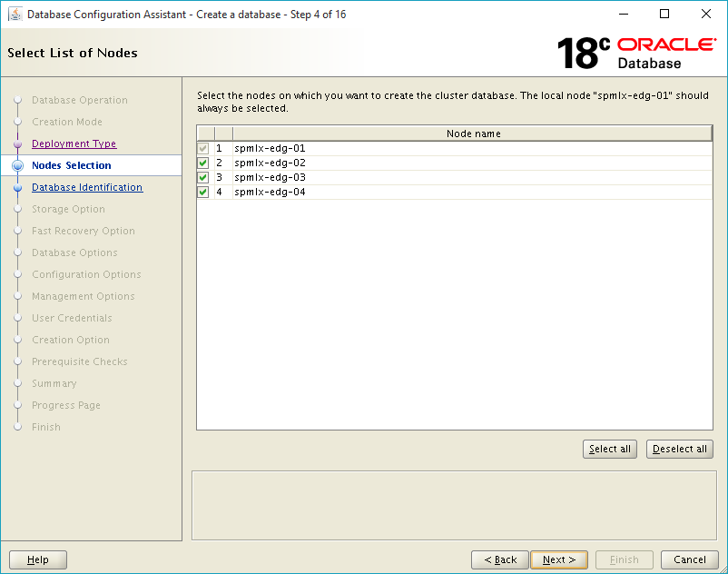Click the Storage Option step label

68,209
